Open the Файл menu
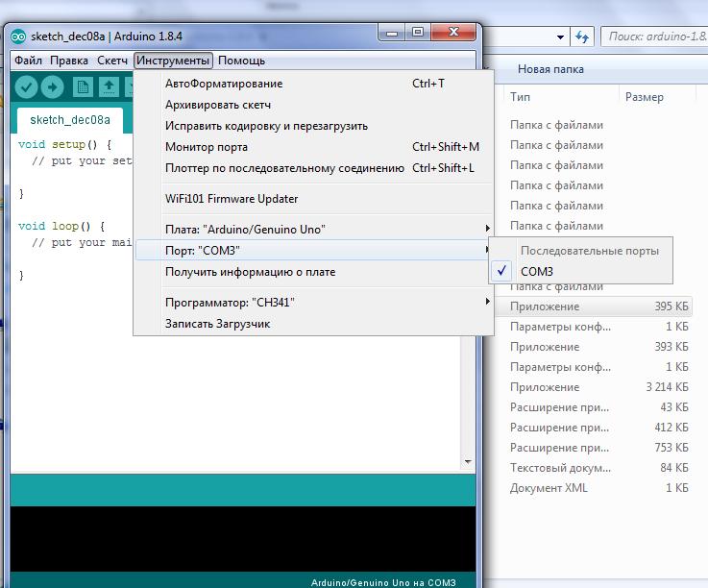Screen dimensions: 708x588 (28, 61)
